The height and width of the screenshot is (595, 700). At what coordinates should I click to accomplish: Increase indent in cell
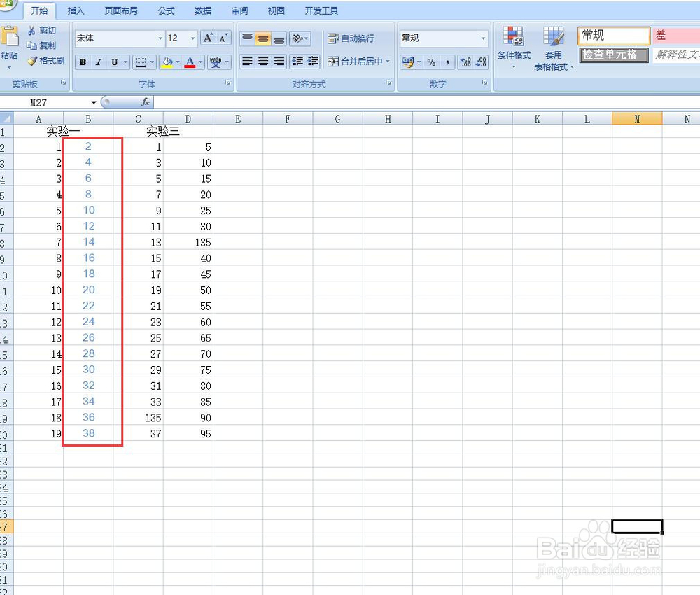pyautogui.click(x=313, y=61)
